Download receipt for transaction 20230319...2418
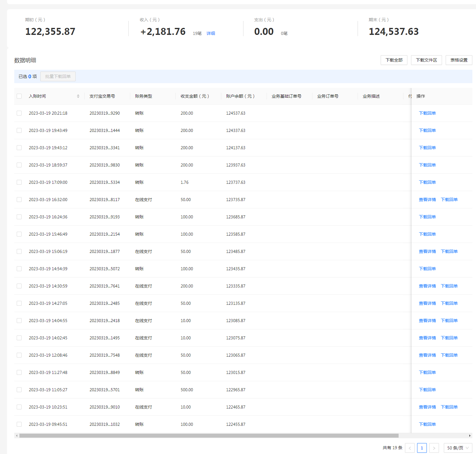The image size is (476, 454). point(449,321)
